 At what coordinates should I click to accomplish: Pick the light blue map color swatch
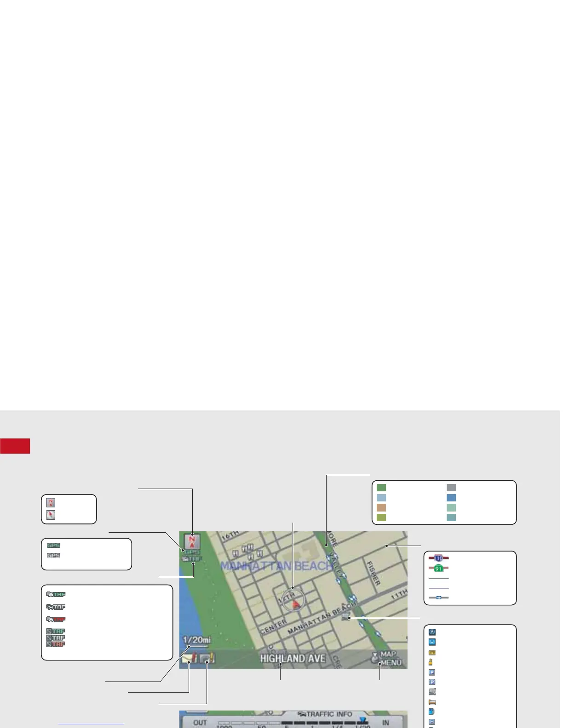point(381,498)
